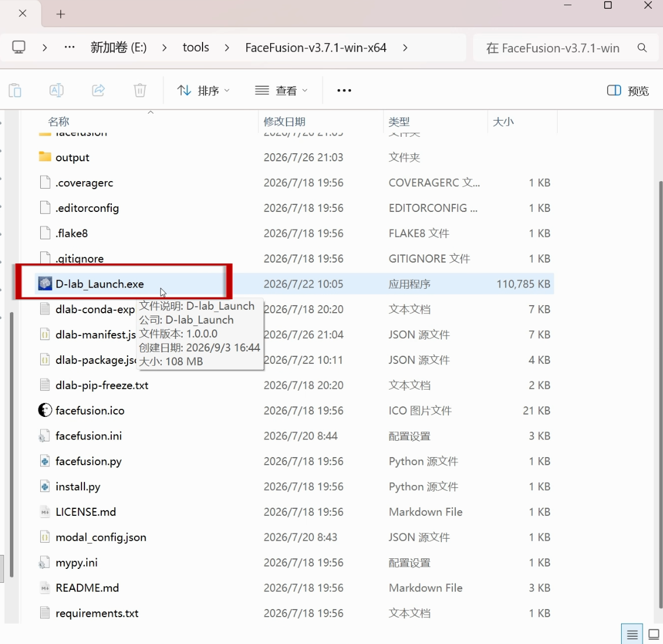
Task: Click the modal_config.json file icon
Action: [45, 537]
